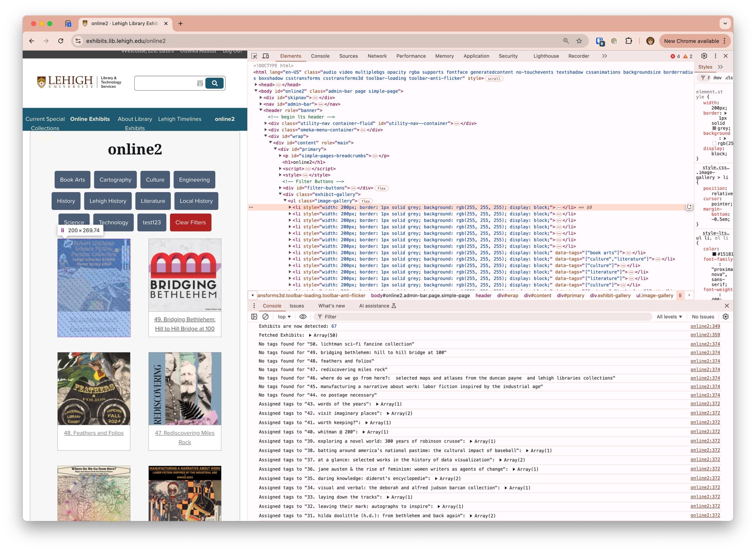This screenshot has width=756, height=551.
Task: Select the Lehigh Timelines nav item
Action: (180, 119)
